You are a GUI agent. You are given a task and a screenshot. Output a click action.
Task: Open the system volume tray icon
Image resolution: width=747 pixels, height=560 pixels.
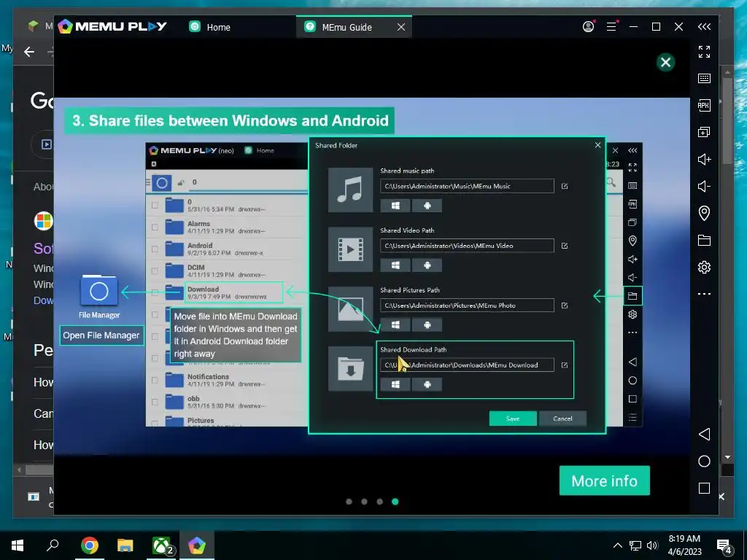pos(652,545)
